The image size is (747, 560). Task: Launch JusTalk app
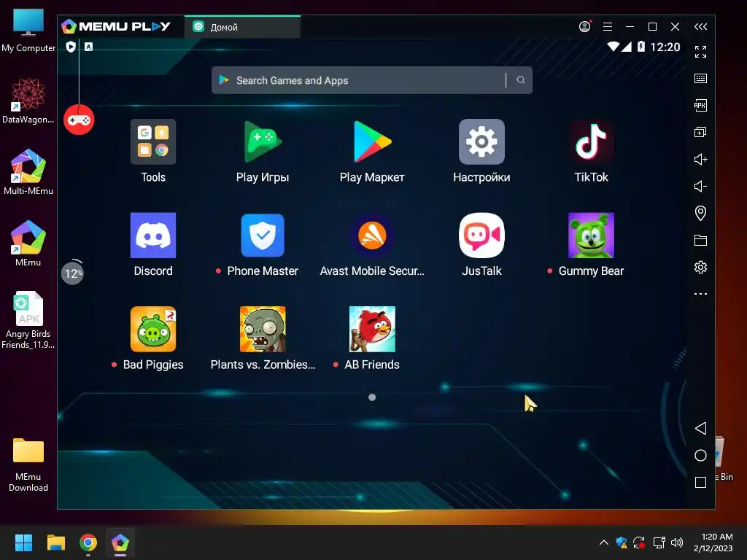481,236
